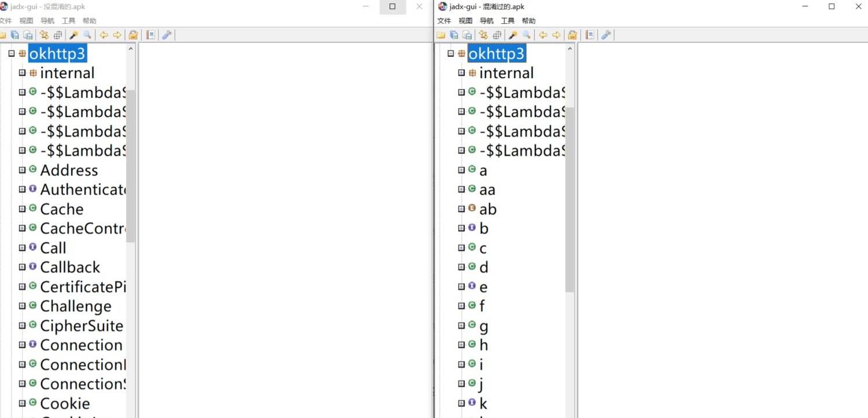868x418 pixels.
Task: Click scrollbar up arrow in 混淆过的.apk tree
Action: pyautogui.click(x=570, y=49)
